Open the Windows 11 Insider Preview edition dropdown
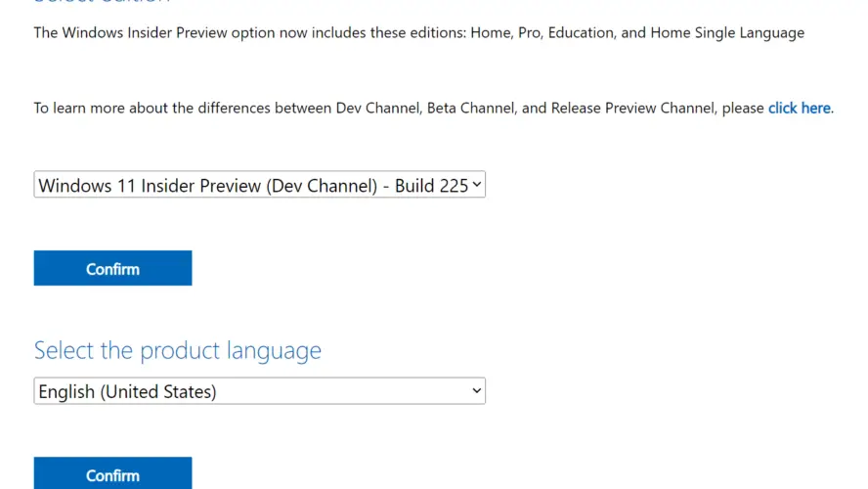The image size is (868, 489). coord(260,185)
